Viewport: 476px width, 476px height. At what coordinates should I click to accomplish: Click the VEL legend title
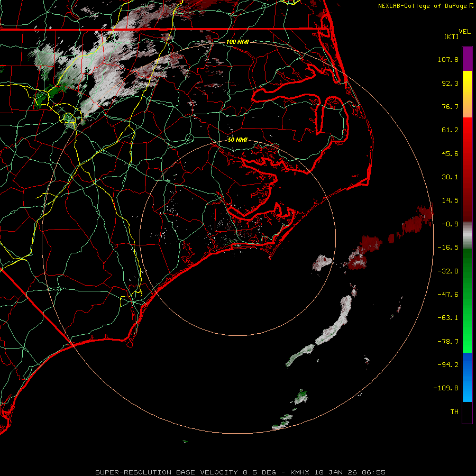(x=465, y=32)
